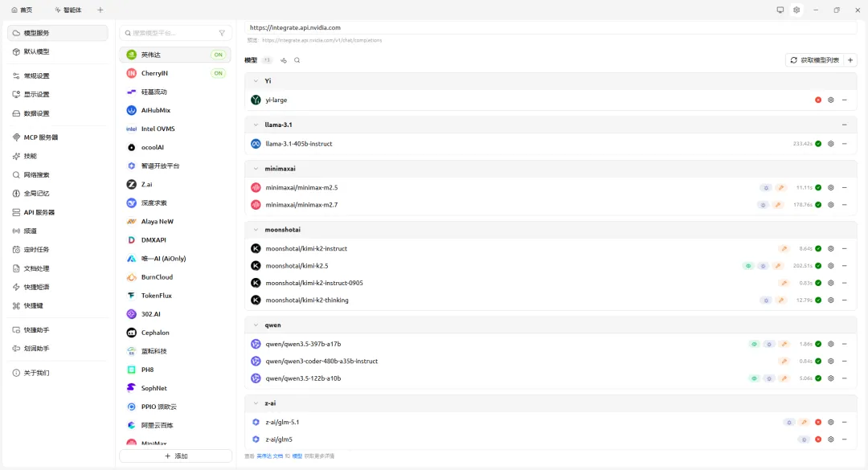Switch to the 首页 tab
Viewport: 868px width, 470px height.
click(x=23, y=10)
